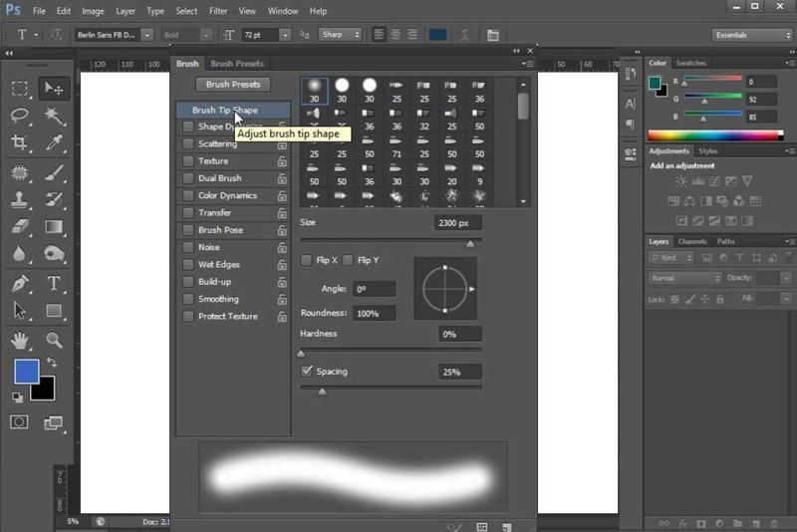Select the Magic Wand tool
797x532 pixels.
point(54,116)
